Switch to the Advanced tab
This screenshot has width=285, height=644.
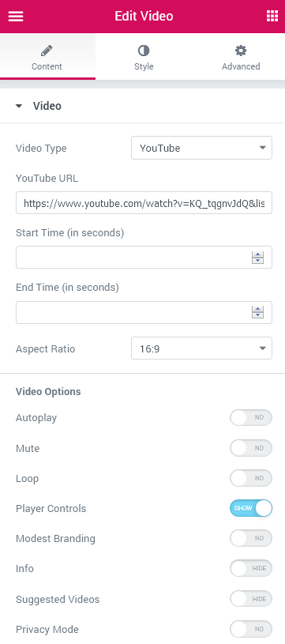click(241, 57)
